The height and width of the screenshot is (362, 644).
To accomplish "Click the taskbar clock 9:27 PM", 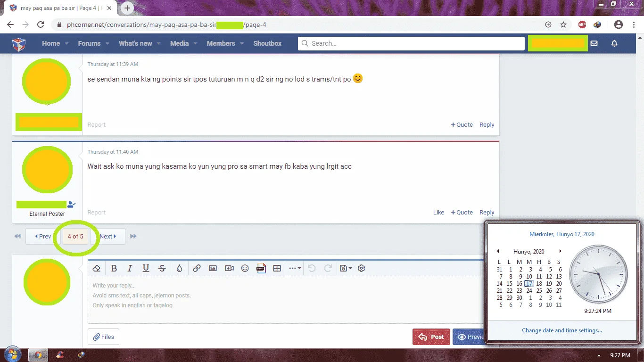I will click(x=620, y=355).
